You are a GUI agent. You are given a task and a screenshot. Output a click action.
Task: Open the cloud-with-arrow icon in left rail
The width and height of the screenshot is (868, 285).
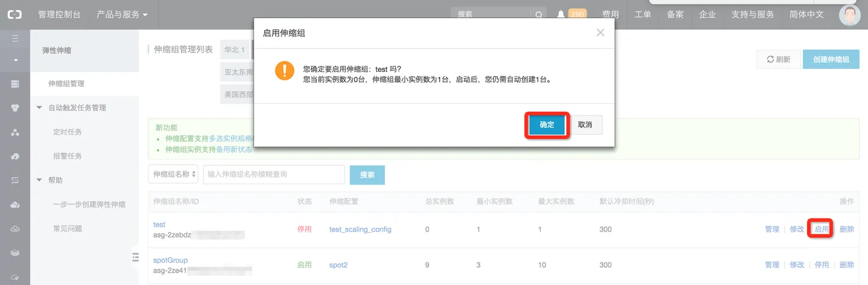tap(15, 156)
